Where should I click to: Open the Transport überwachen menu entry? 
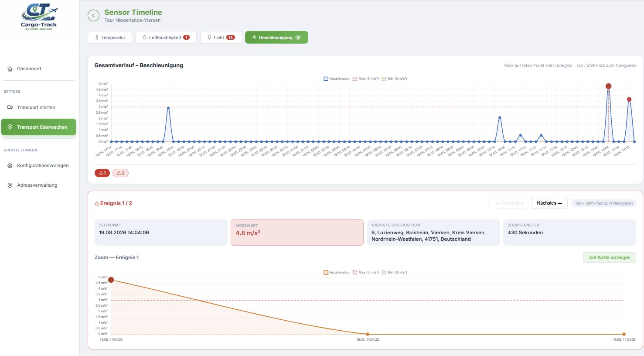[x=38, y=127]
